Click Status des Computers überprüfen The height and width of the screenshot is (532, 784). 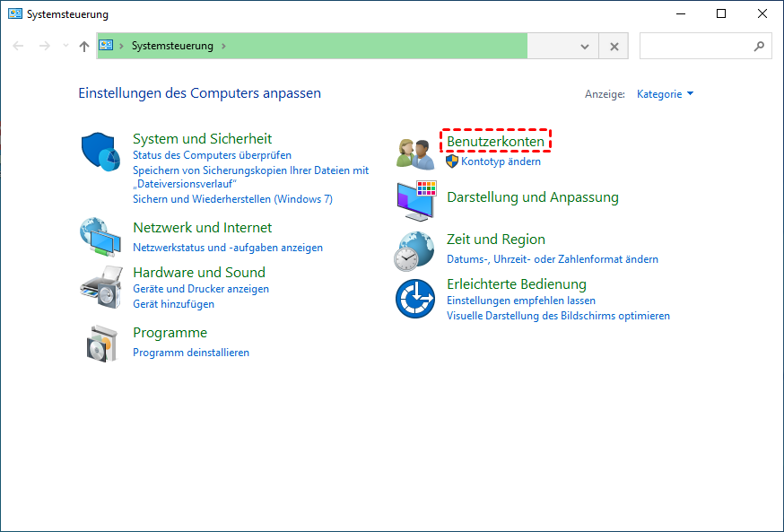(212, 155)
